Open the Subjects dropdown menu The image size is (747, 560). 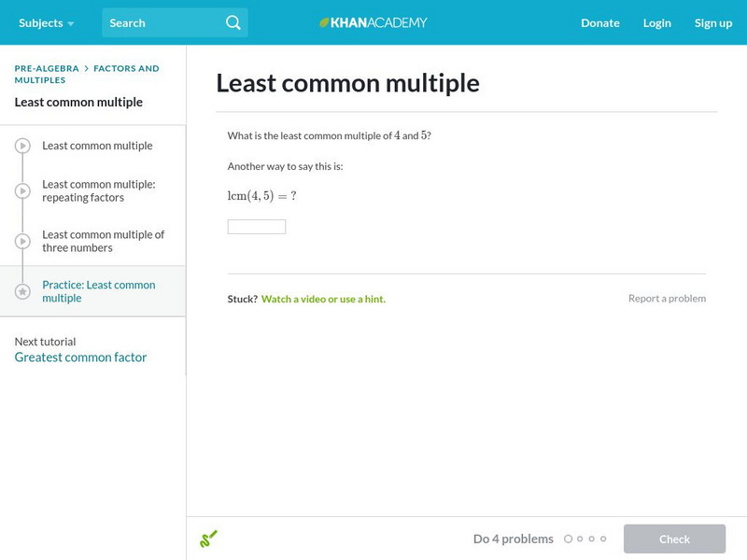(x=46, y=22)
